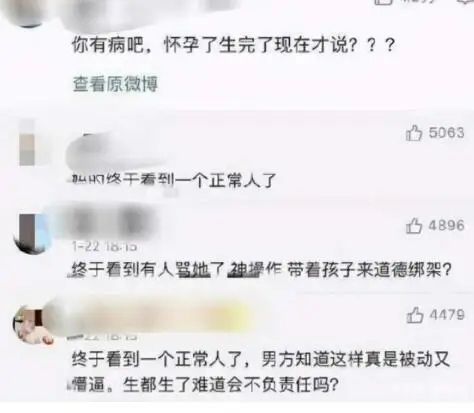Select comment 终于看到一个正常人了 with 5063 likes
Image resolution: width=474 pixels, height=413 pixels.
(x=174, y=180)
